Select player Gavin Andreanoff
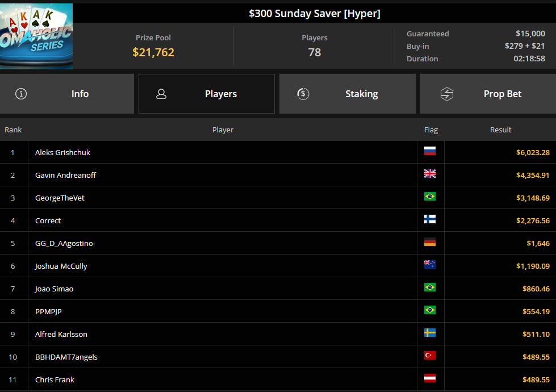Image resolution: width=556 pixels, height=392 pixels. coord(66,175)
